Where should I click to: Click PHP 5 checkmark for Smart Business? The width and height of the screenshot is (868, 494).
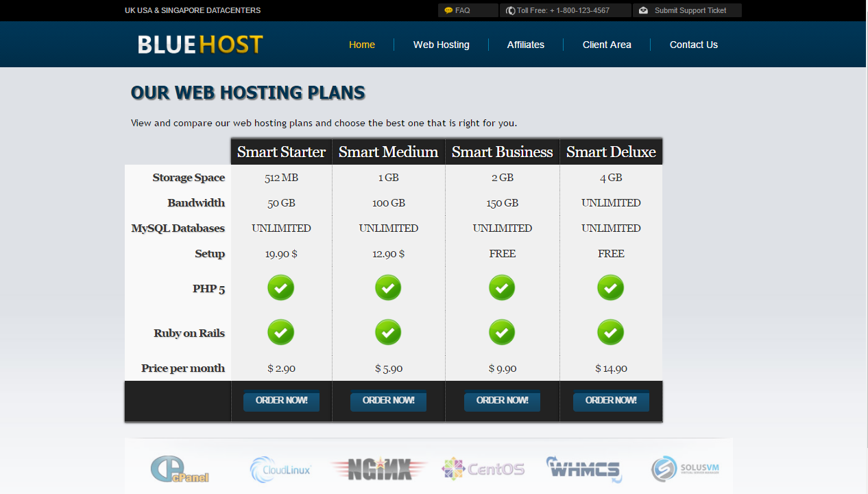502,288
